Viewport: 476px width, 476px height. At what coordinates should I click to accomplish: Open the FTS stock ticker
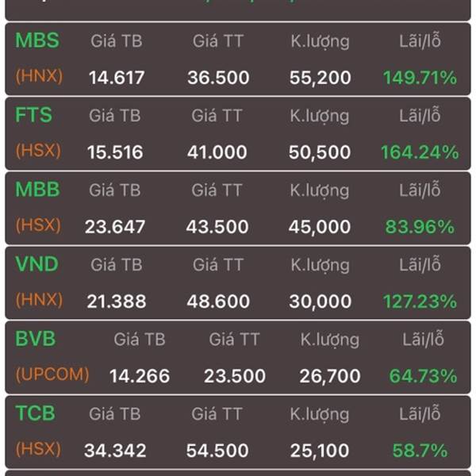coord(33,115)
